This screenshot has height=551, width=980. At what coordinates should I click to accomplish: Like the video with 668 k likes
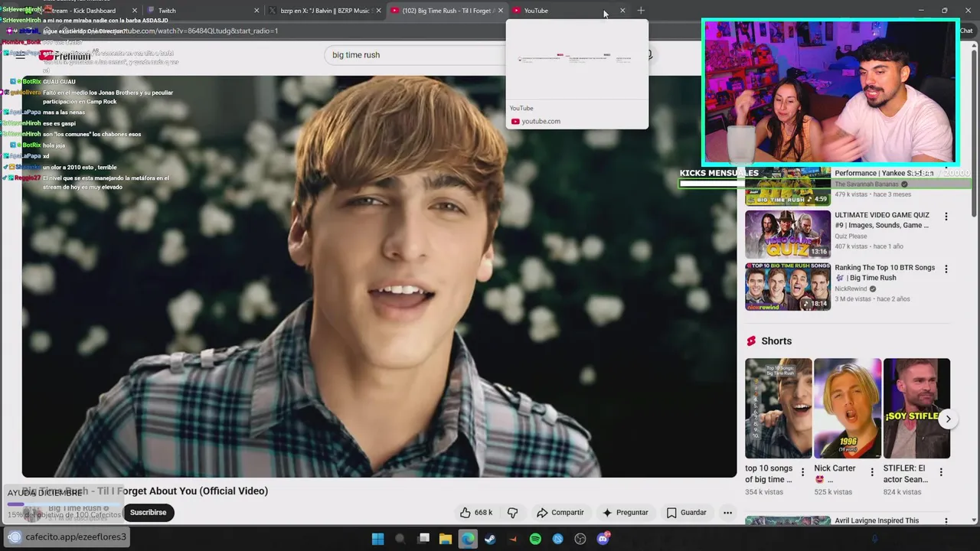pyautogui.click(x=476, y=513)
